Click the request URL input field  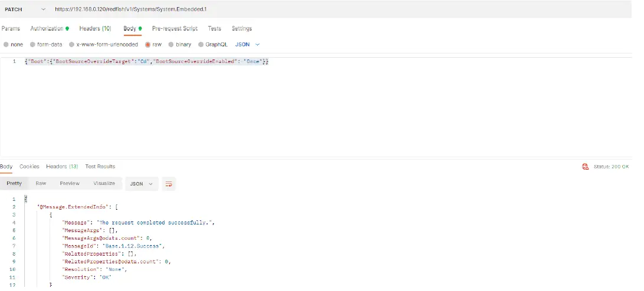pos(295,9)
